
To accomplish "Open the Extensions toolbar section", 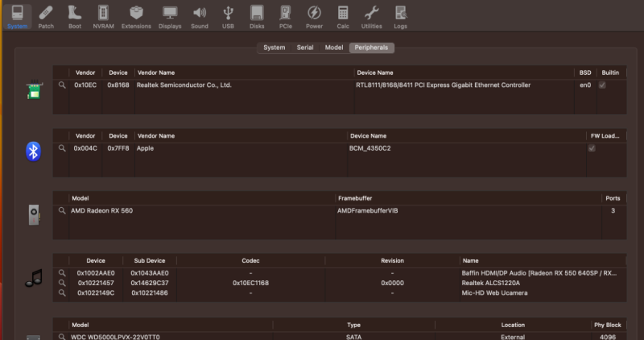I will pyautogui.click(x=136, y=17).
